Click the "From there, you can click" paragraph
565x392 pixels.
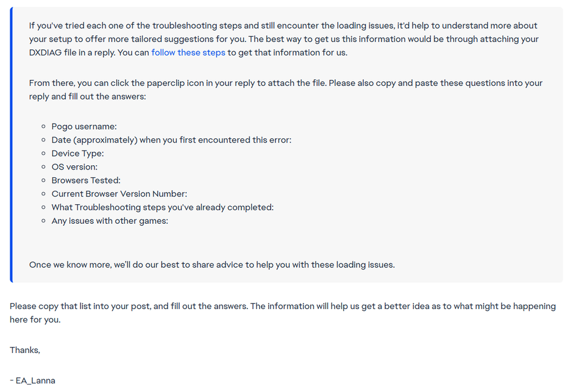285,83
